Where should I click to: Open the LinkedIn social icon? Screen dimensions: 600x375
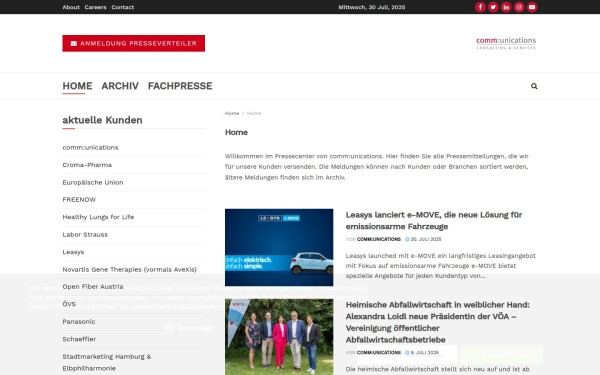[x=506, y=7]
